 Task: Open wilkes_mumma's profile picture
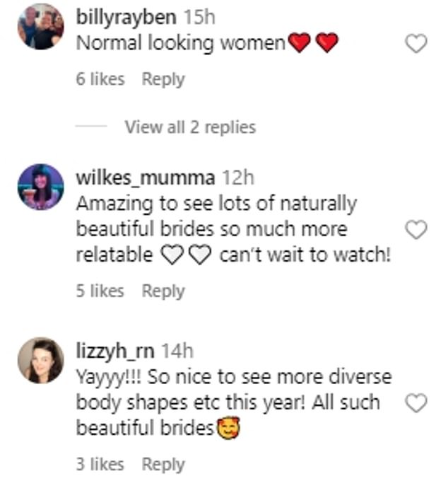tap(40, 187)
